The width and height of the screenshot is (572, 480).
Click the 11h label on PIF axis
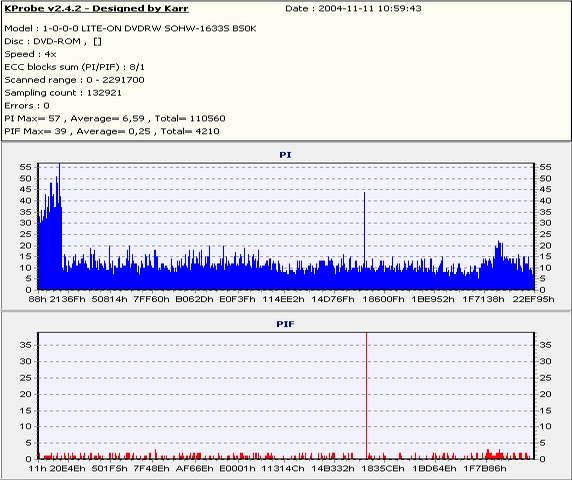[37, 468]
